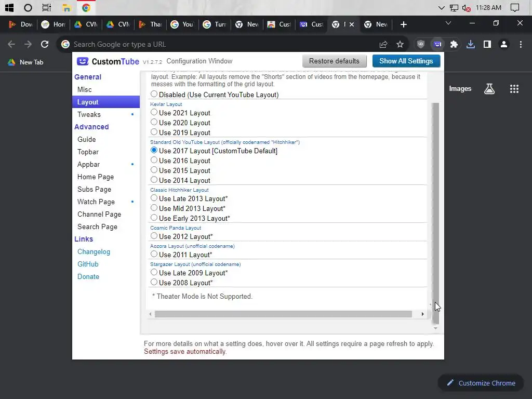Select Use 2012 Layout
The image size is (532, 399).
pyautogui.click(x=154, y=236)
